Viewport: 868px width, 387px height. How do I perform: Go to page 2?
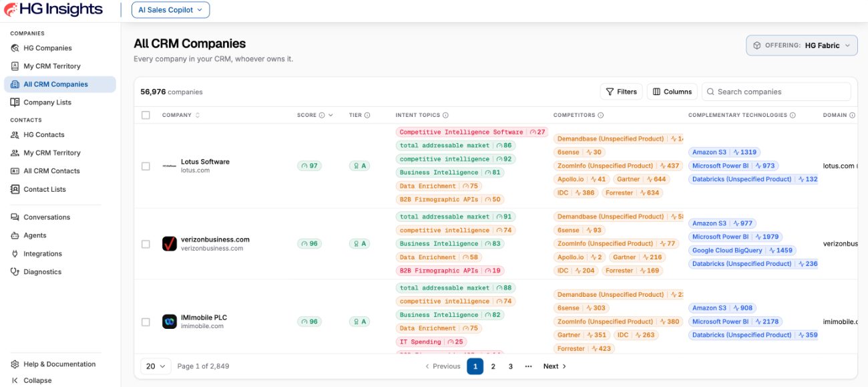tap(493, 366)
